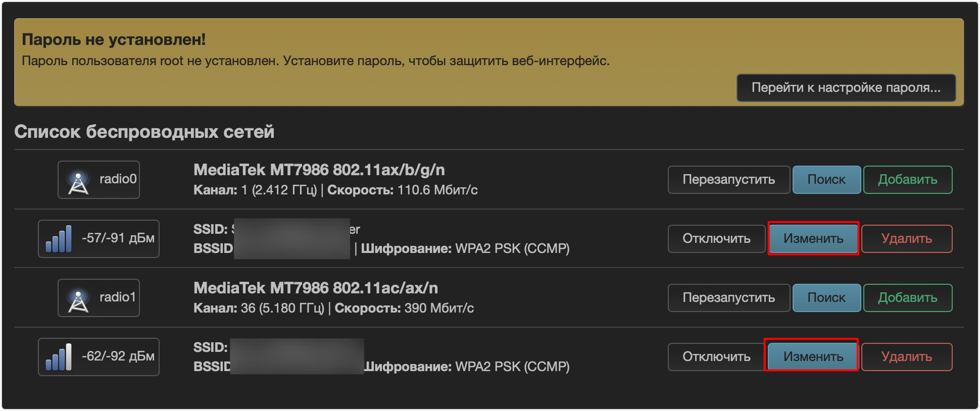
Task: Restart the radio1 MT7986 802.11ac/ax/n device
Action: pos(728,298)
